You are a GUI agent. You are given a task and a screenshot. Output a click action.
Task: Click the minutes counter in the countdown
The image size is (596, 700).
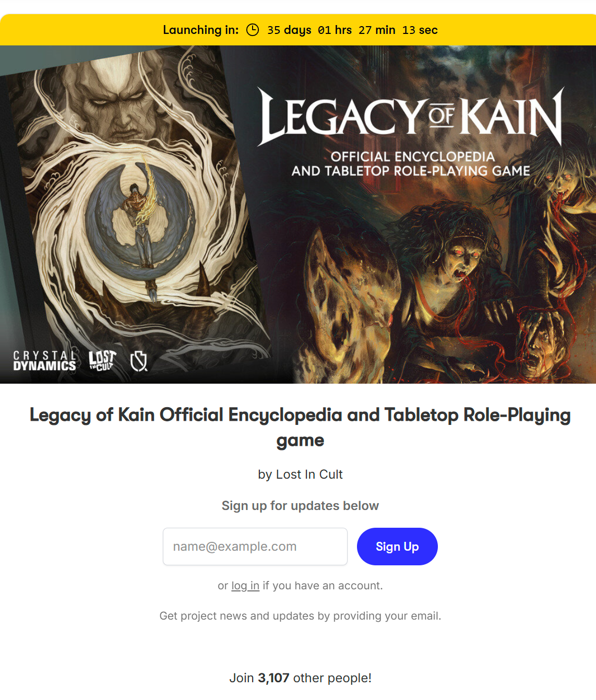[x=377, y=30]
